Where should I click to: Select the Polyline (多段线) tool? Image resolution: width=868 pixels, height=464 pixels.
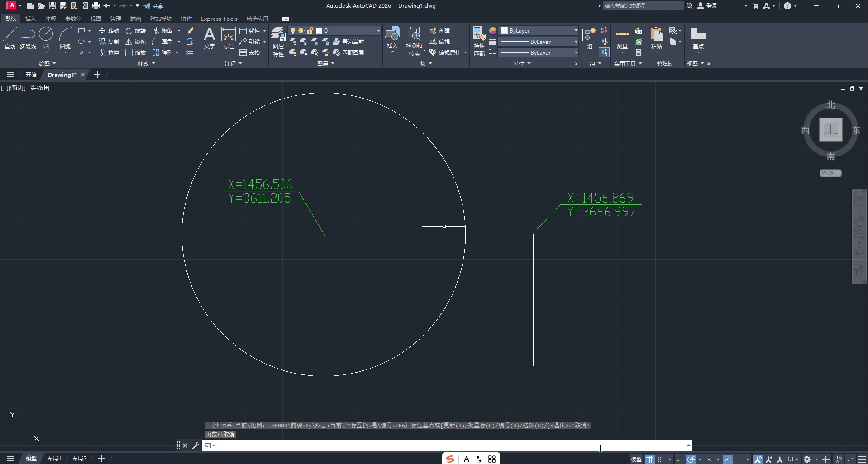tap(28, 37)
